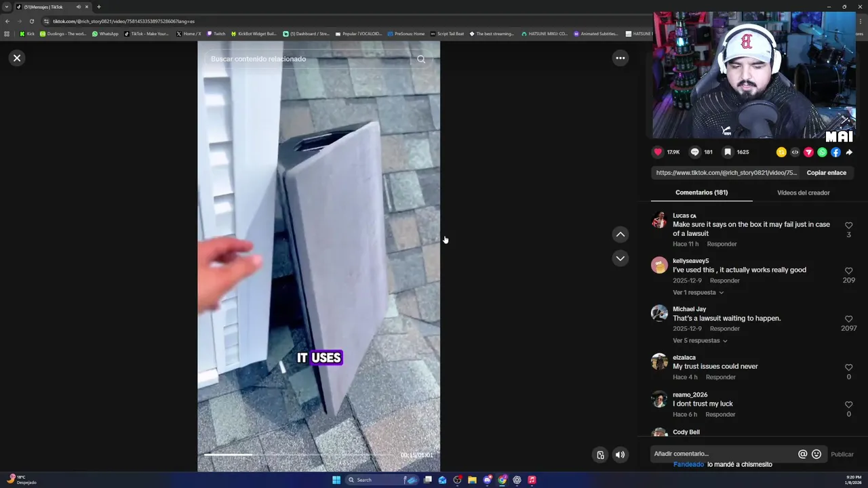
Task: Open more share options arrow
Action: point(849,152)
